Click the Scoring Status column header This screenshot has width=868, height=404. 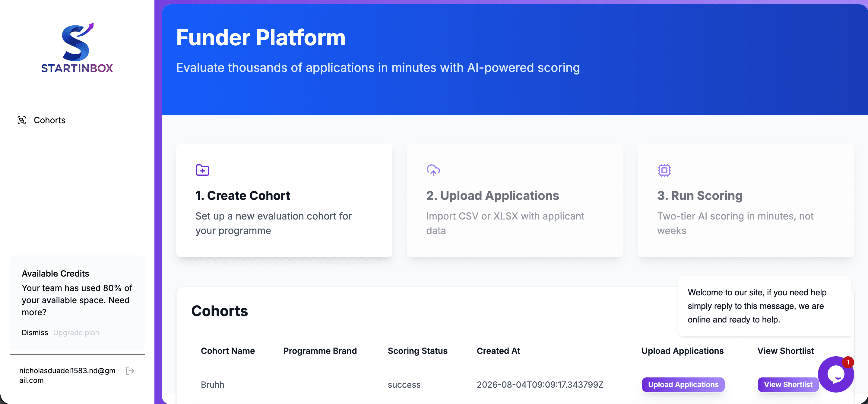tap(417, 351)
